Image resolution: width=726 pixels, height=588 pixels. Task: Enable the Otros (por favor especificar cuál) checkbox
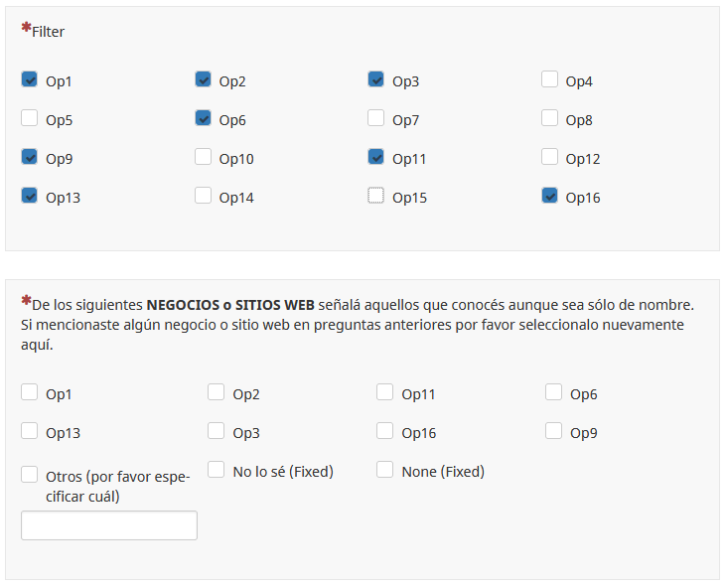click(x=30, y=476)
